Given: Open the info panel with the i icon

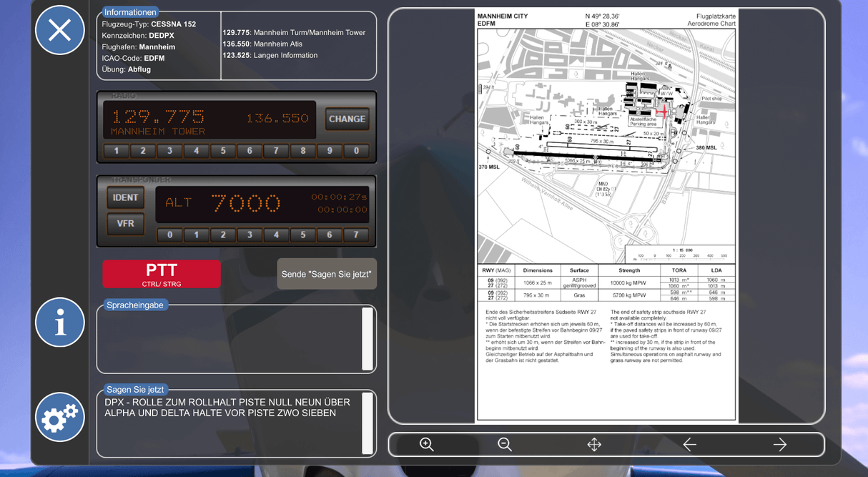Looking at the screenshot, I should pos(60,323).
